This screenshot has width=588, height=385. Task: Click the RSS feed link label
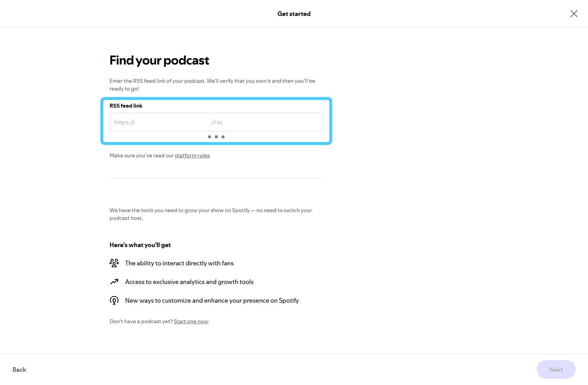click(126, 106)
